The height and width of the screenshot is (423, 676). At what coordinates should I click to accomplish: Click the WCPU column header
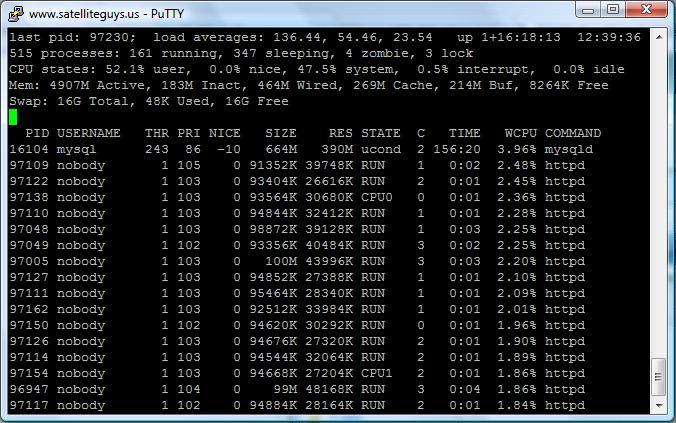point(521,133)
